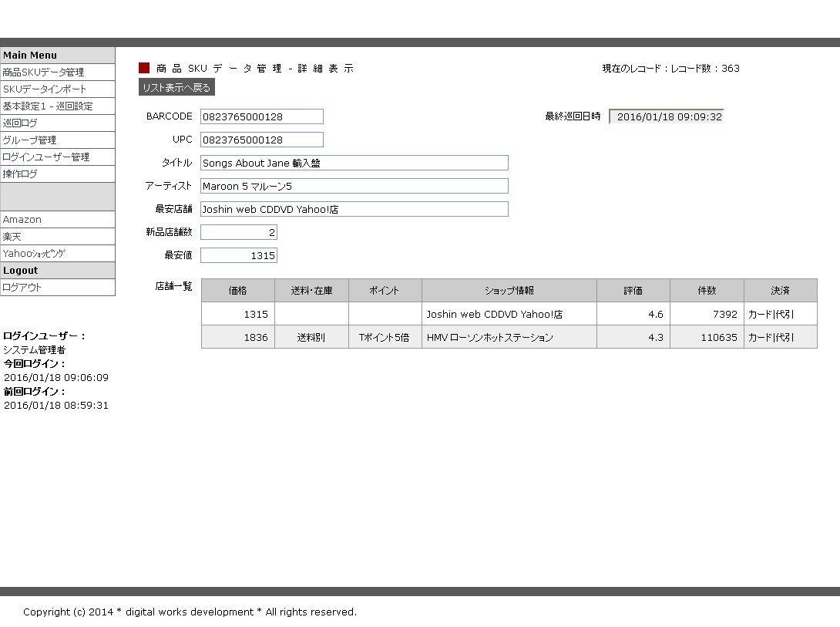Open グループ管理 menu item

point(57,140)
